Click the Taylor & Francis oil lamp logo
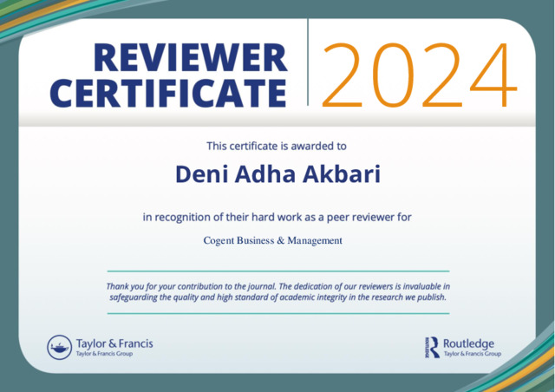This screenshot has width=555, height=392. [x=59, y=348]
